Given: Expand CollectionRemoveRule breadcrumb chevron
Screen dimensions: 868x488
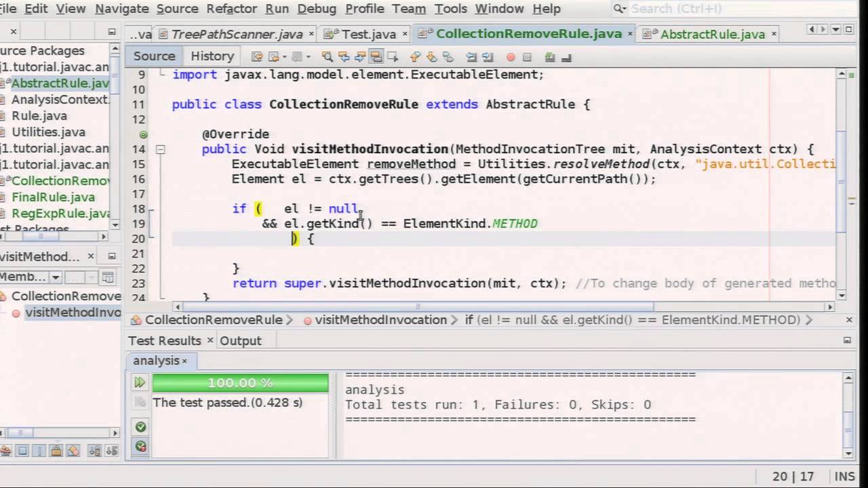Looking at the screenshot, I should 290,320.
